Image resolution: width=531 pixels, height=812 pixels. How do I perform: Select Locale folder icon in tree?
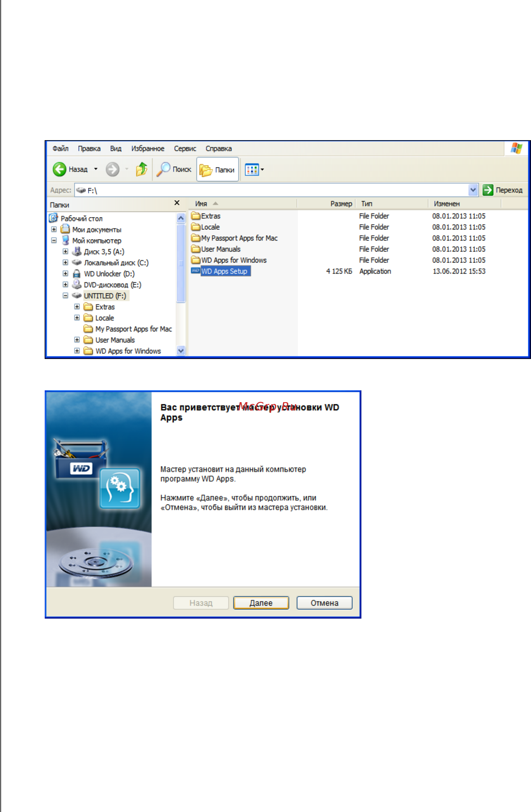(x=88, y=318)
